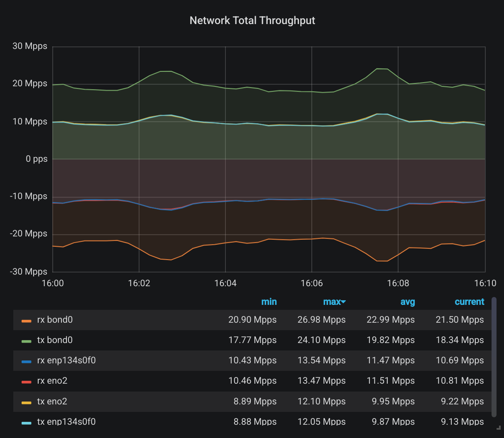Viewport: 504px width, 438px height.
Task: Click the blue rx enp134s0f0 color swatch
Action: click(27, 361)
